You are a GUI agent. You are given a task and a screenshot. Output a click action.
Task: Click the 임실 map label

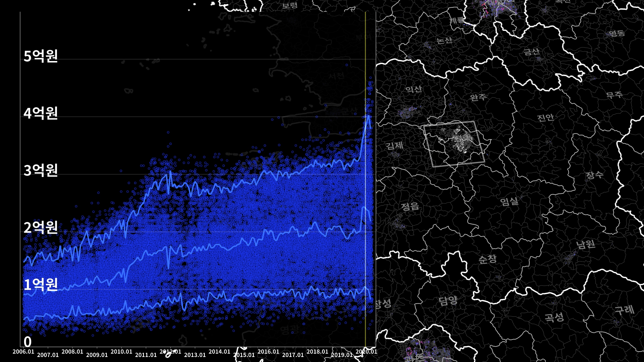click(x=509, y=201)
